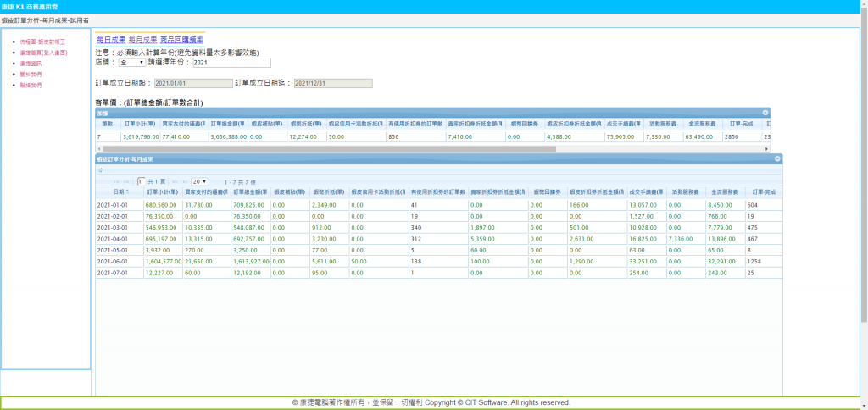Click the next page pager icon
Viewport: 868px width, 410px height.
click(174, 181)
